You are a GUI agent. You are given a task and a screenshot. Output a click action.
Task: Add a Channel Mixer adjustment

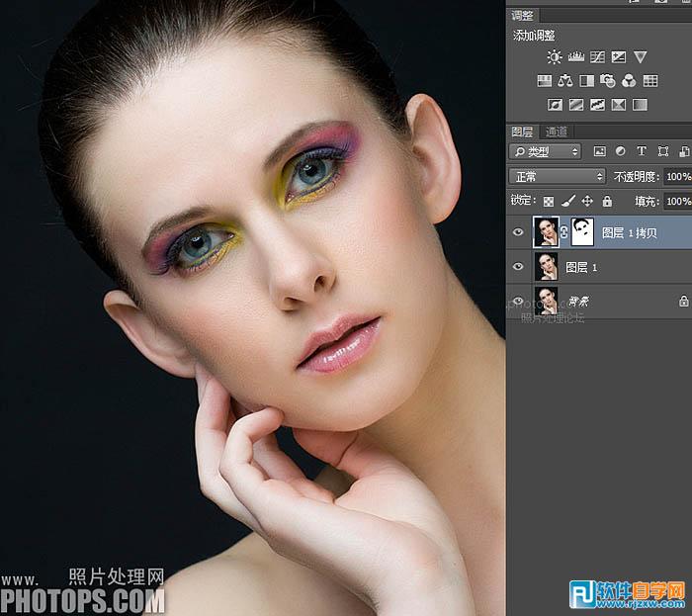(x=629, y=81)
